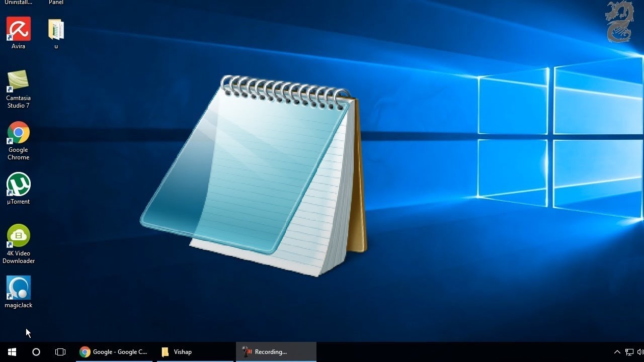Open volume control tray icon
This screenshot has width=644, height=362.
pos(640,352)
